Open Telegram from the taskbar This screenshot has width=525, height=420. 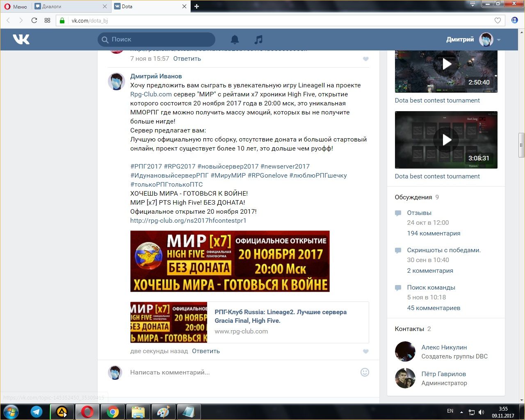point(37,411)
